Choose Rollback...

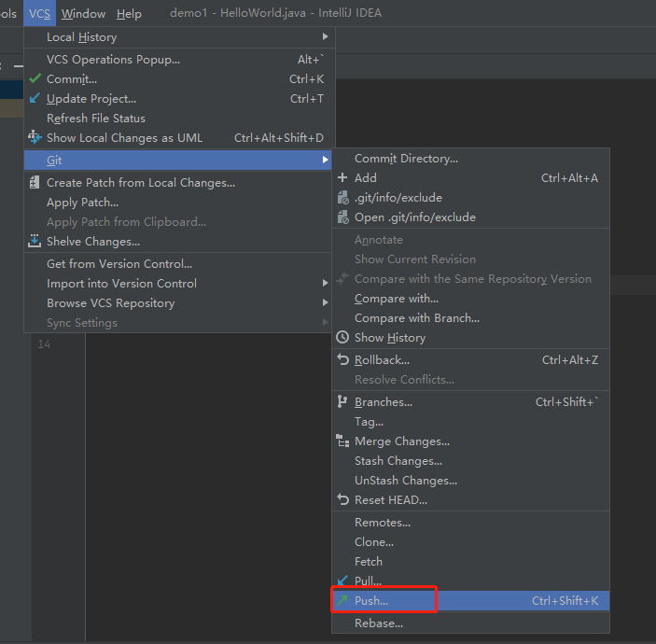tap(470, 360)
